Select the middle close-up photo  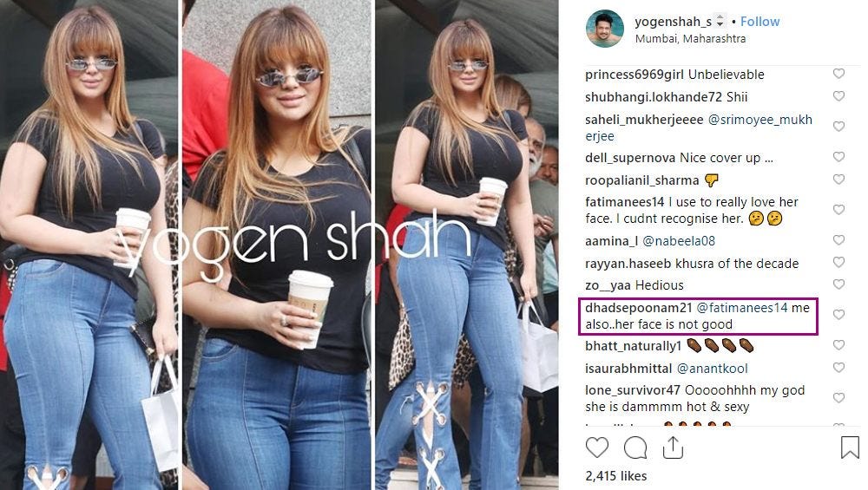point(278,245)
